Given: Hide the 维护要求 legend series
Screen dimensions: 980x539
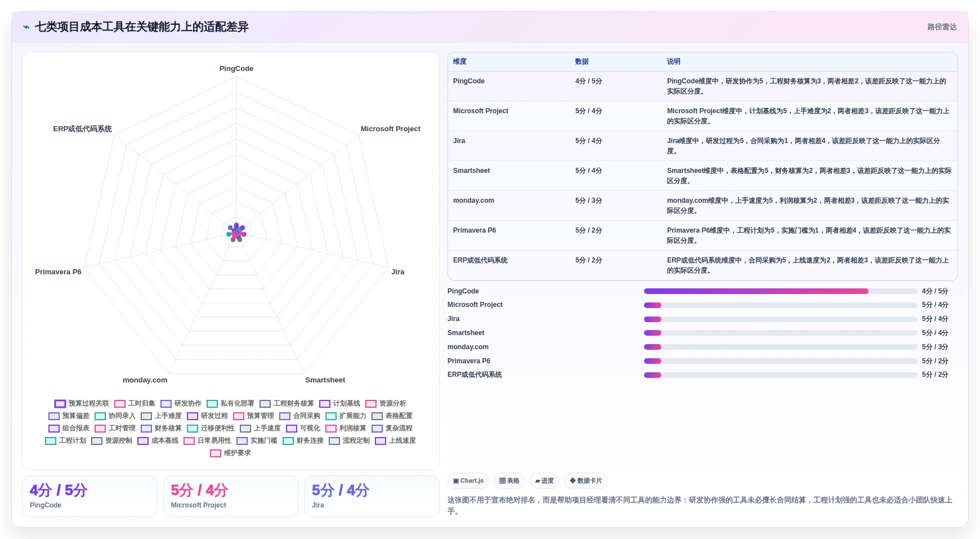Looking at the screenshot, I should click(x=230, y=453).
